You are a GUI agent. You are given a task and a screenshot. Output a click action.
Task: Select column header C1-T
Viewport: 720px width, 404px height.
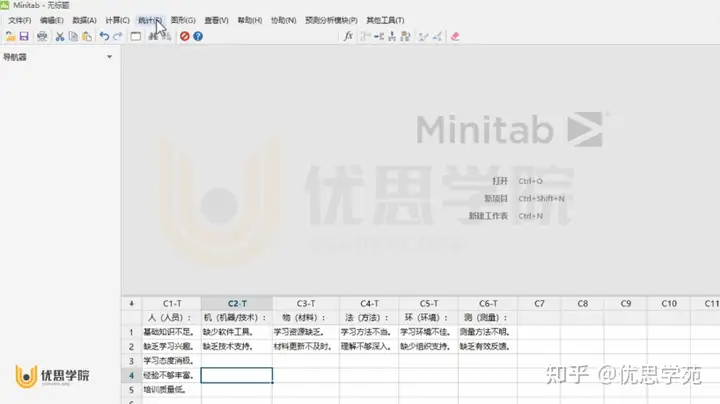(x=172, y=303)
